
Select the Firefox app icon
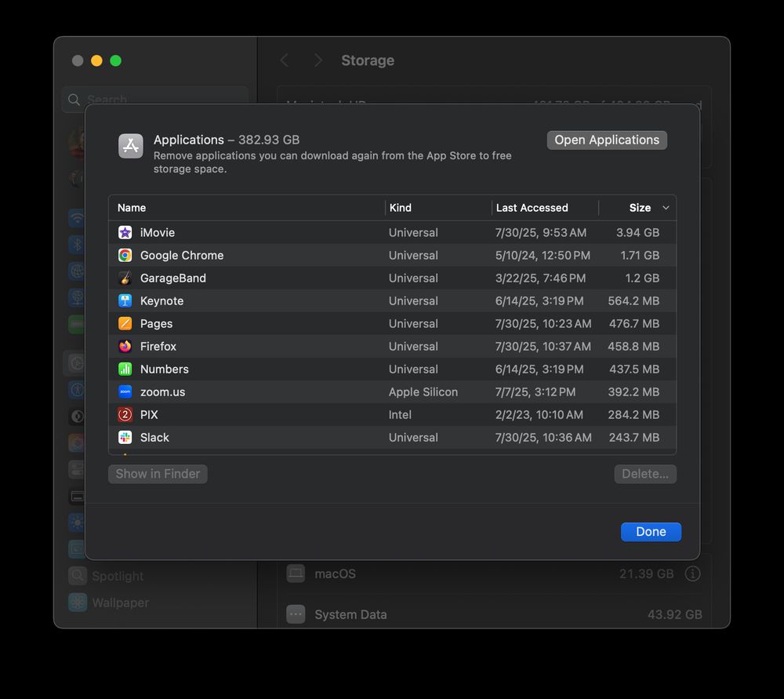[125, 346]
